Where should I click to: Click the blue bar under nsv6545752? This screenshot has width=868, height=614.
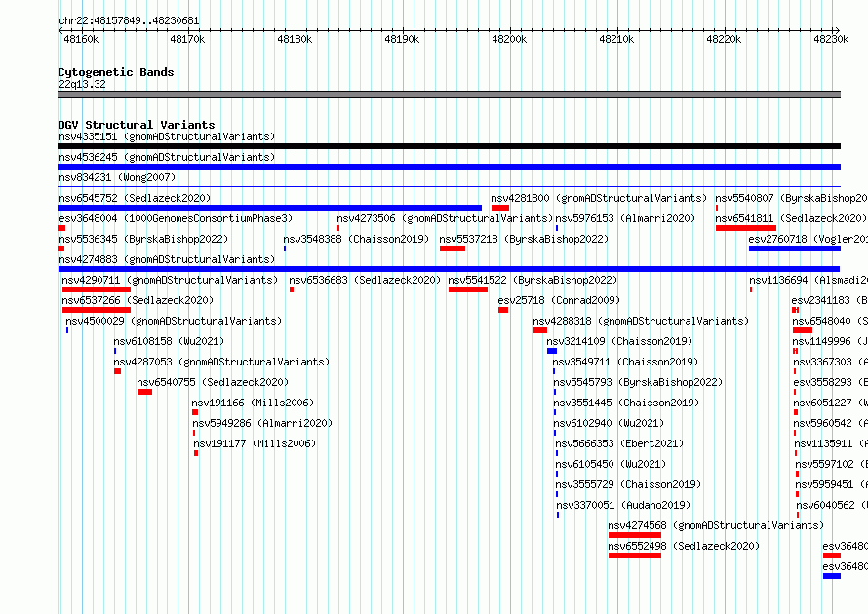pos(269,208)
